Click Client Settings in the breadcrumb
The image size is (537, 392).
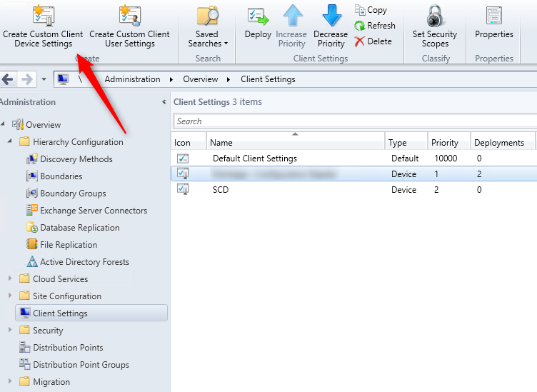[x=268, y=79]
